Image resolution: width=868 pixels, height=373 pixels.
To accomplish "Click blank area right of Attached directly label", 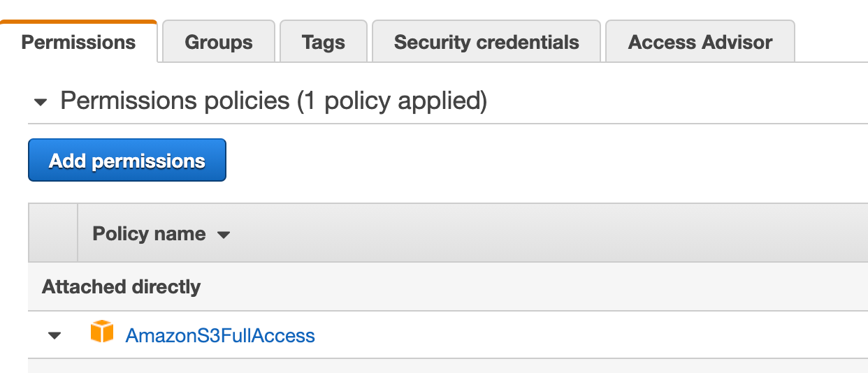I will click(x=534, y=287).
